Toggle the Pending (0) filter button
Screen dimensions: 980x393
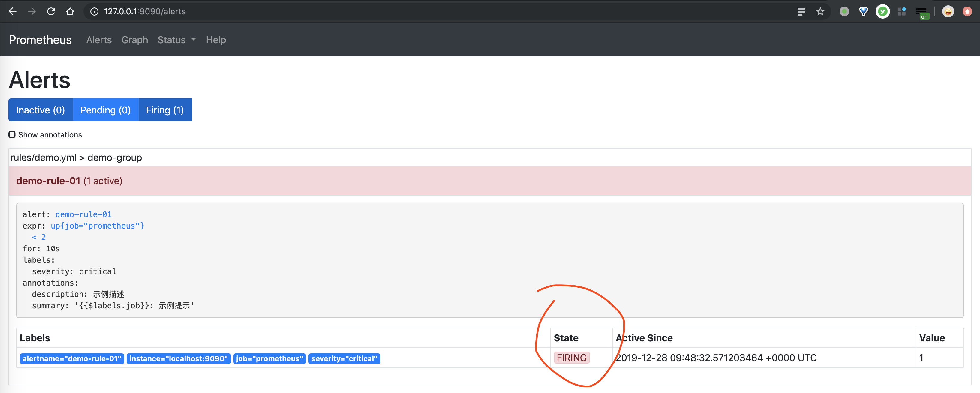pyautogui.click(x=105, y=110)
